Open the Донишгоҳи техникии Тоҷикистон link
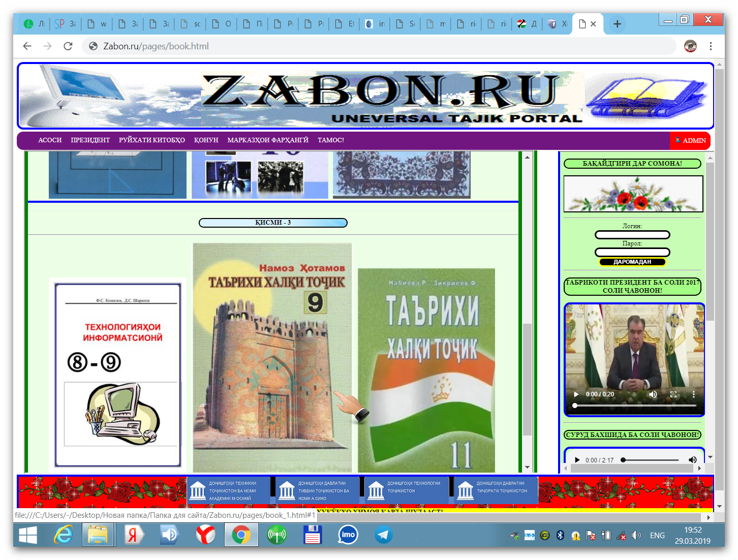The width and height of the screenshot is (738, 560). [x=229, y=490]
